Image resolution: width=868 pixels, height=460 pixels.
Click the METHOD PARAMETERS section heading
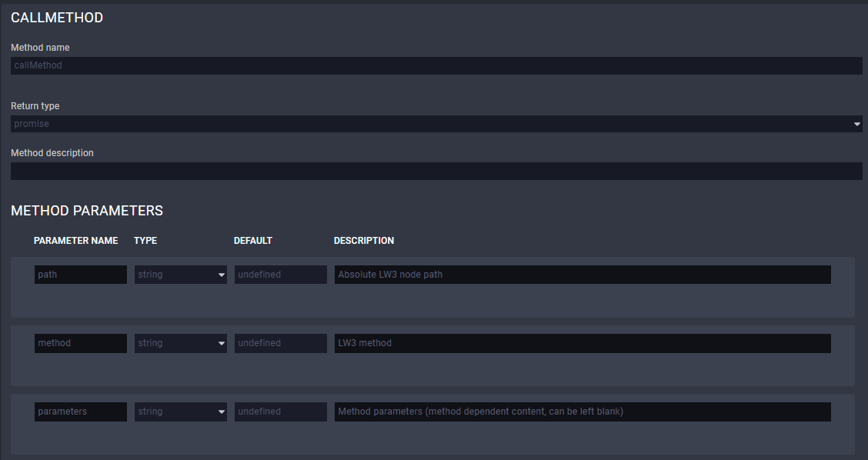click(87, 211)
